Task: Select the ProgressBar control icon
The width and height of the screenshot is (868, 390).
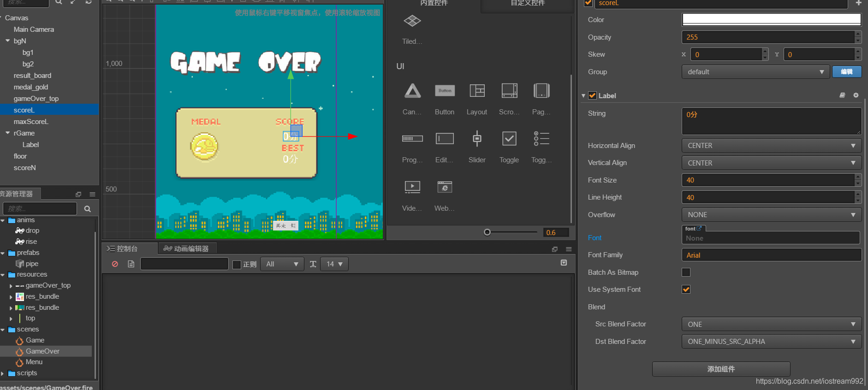Action: 412,138
